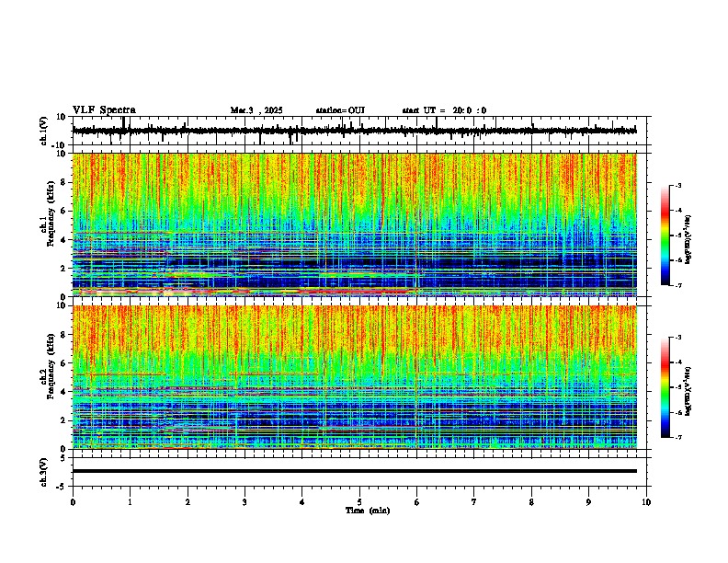Click the "8" tick on ch.1 frequency axis
This screenshot has width=728, height=563.
[x=63, y=182]
